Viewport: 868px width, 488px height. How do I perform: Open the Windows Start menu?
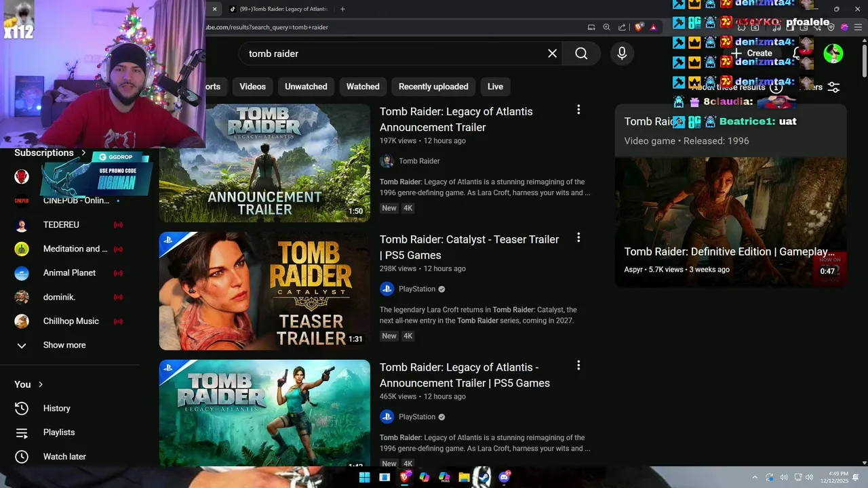point(364,477)
